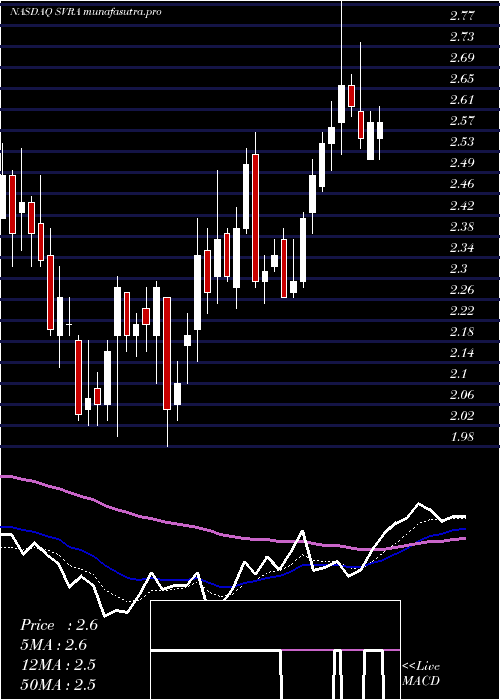The image size is (500, 700).
Task: Click the last candlestick on the chart
Action: [380, 131]
